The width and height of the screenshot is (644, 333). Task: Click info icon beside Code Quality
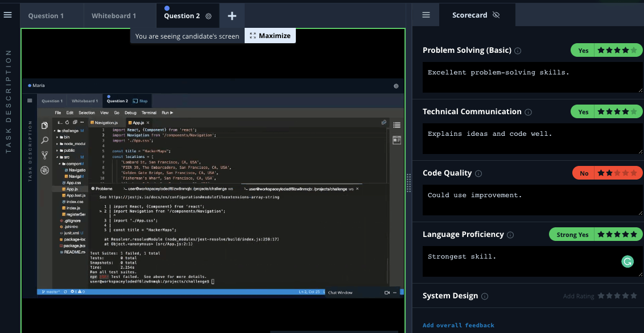click(478, 173)
